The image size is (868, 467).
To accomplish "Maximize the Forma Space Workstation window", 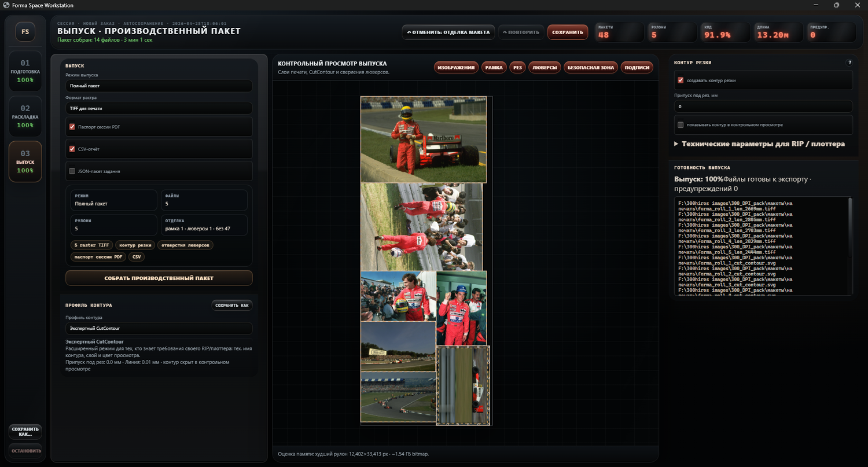I will point(837,5).
